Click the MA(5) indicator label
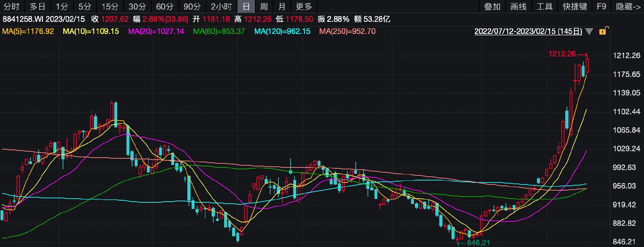 [28, 31]
